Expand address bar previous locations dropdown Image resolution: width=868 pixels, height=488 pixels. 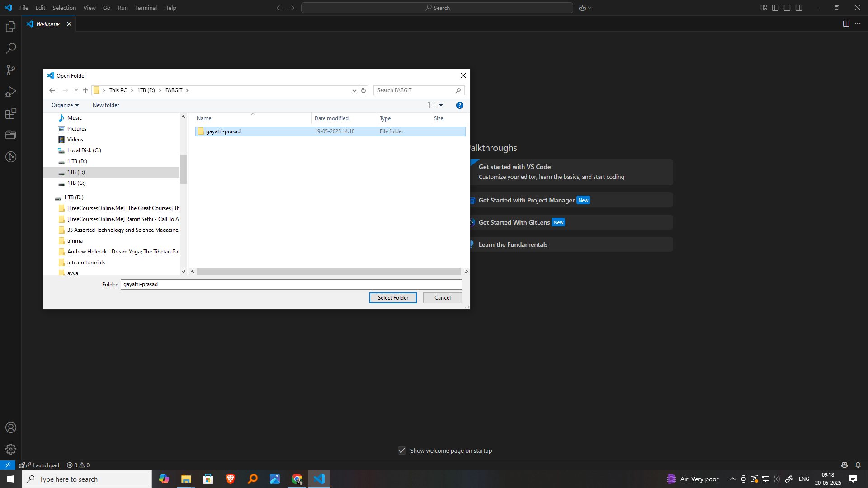click(354, 90)
